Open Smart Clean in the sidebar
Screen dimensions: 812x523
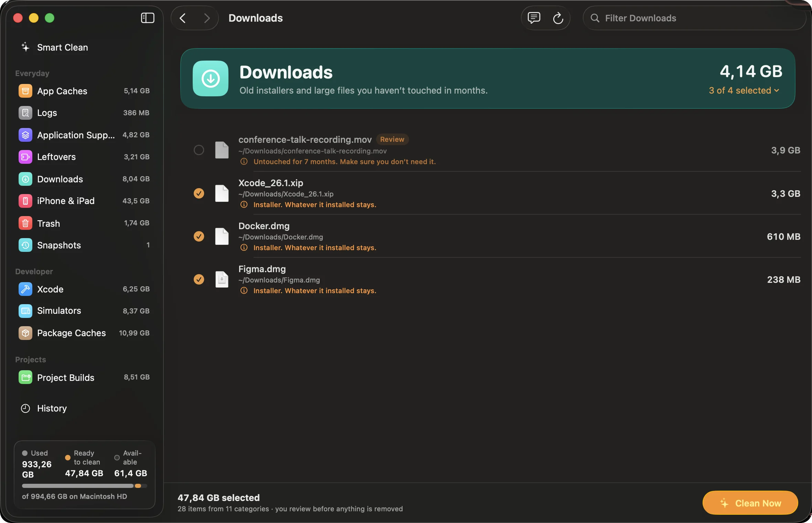click(84, 47)
